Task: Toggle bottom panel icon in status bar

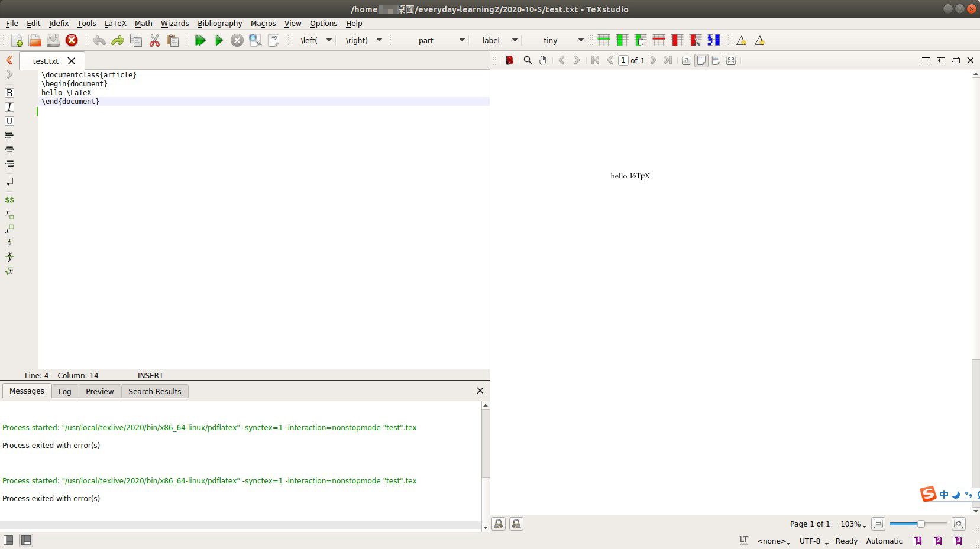Action: (26, 540)
